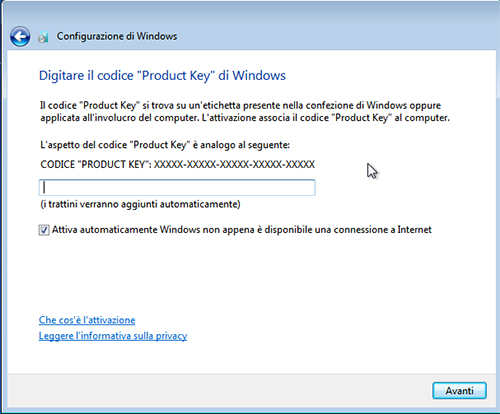Click the XXXXX-XXXXX sample key format text
500x414 pixels.
pyautogui.click(x=234, y=164)
